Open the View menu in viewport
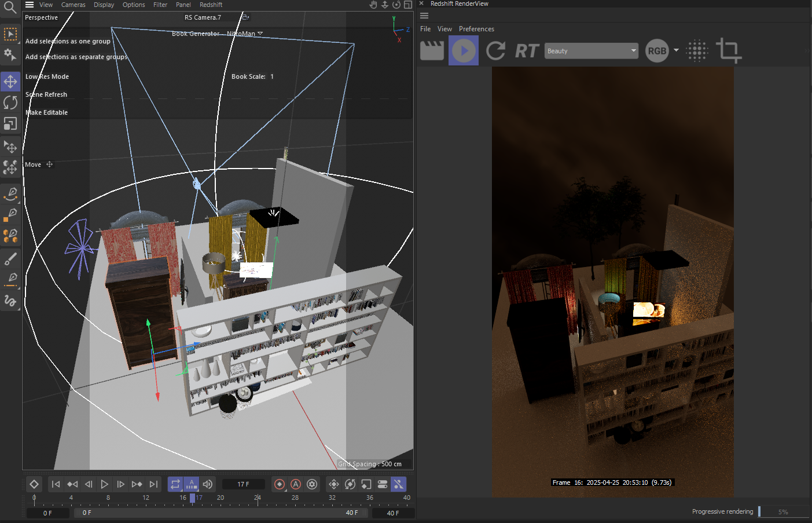Screen dimensions: 812x523 [x=46, y=5]
